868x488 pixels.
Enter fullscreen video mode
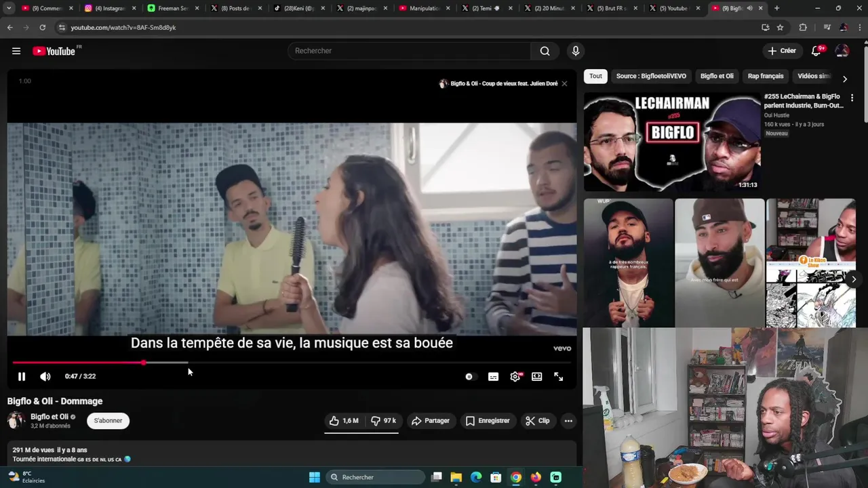559,377
